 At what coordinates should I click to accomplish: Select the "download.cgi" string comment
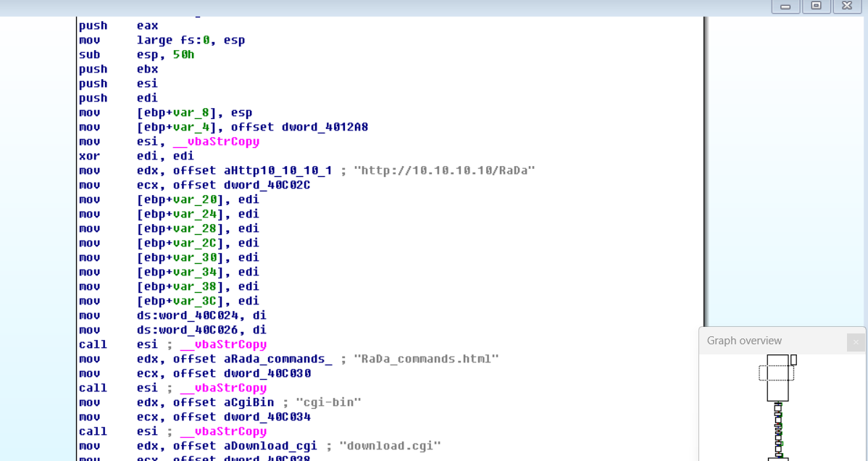click(391, 446)
